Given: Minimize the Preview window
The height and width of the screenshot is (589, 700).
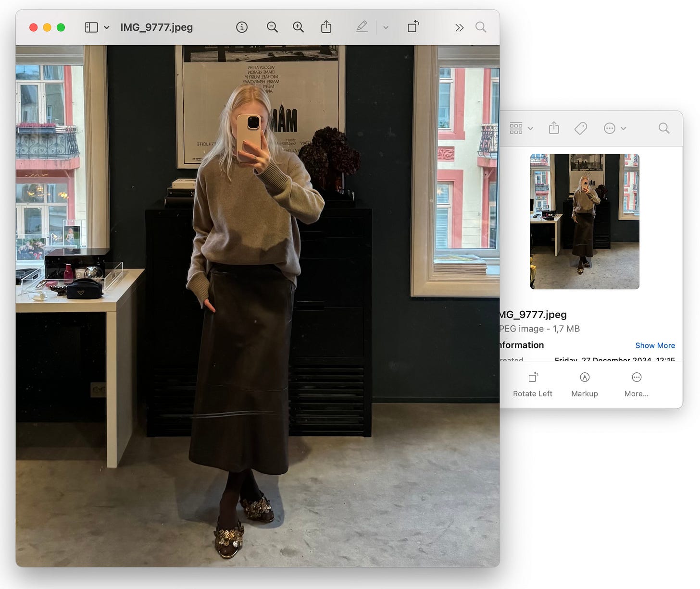Looking at the screenshot, I should (47, 27).
